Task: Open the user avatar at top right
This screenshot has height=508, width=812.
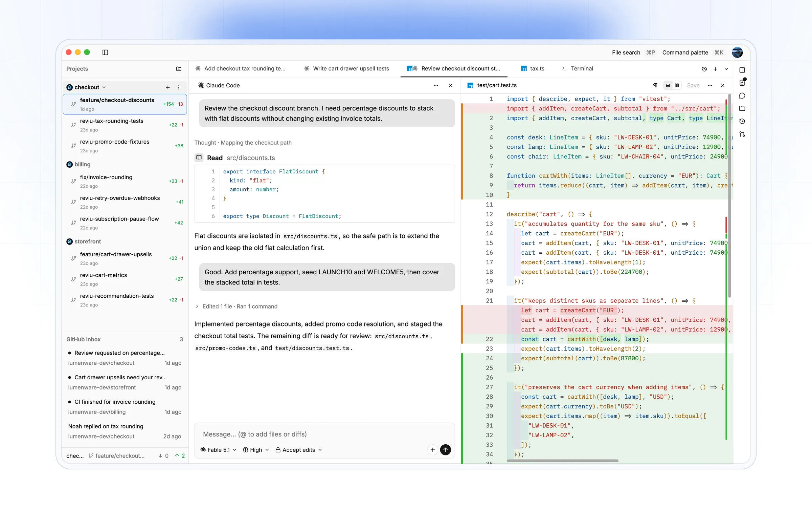Action: (737, 52)
